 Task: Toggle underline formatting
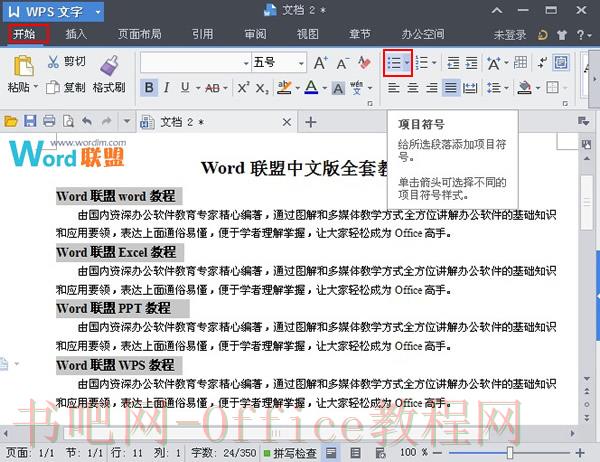pos(185,88)
